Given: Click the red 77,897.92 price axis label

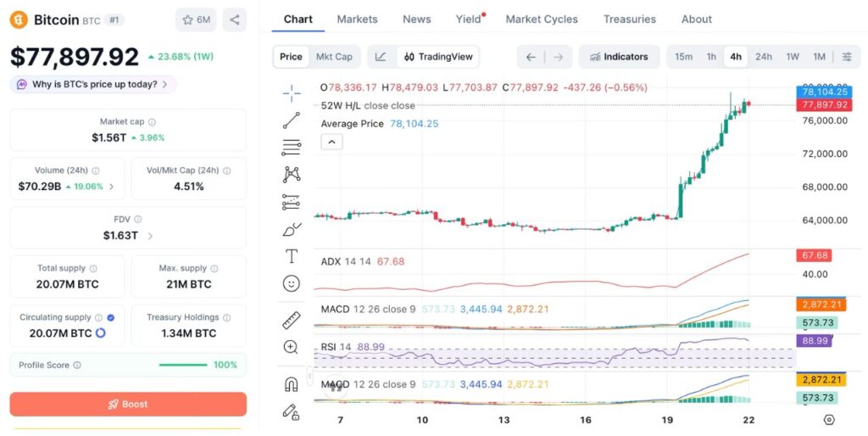Looking at the screenshot, I should click(824, 104).
